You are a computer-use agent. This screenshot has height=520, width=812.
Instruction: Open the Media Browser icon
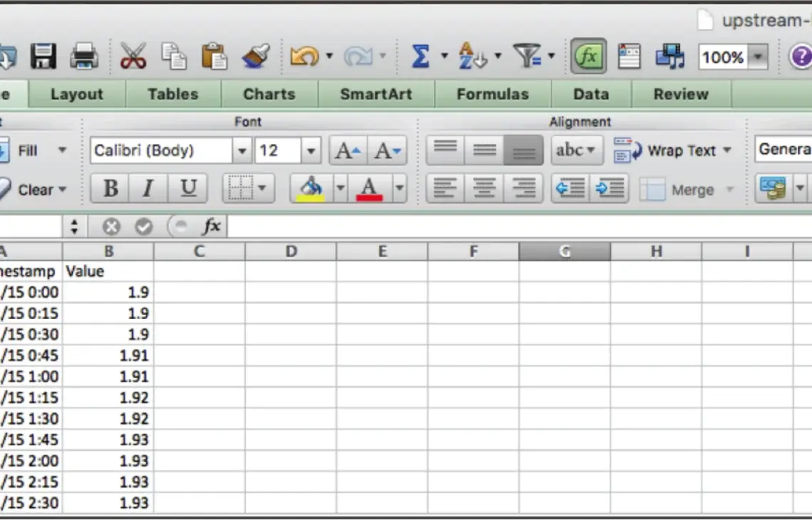coord(670,56)
